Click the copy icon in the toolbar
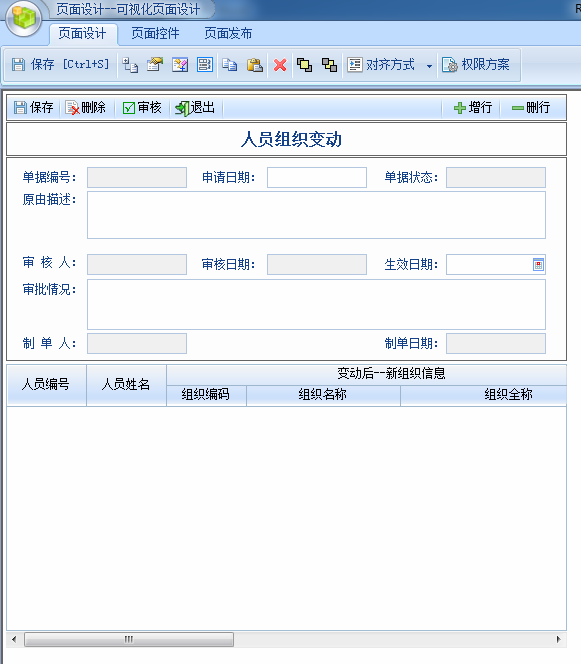This screenshot has width=581, height=664. point(230,65)
